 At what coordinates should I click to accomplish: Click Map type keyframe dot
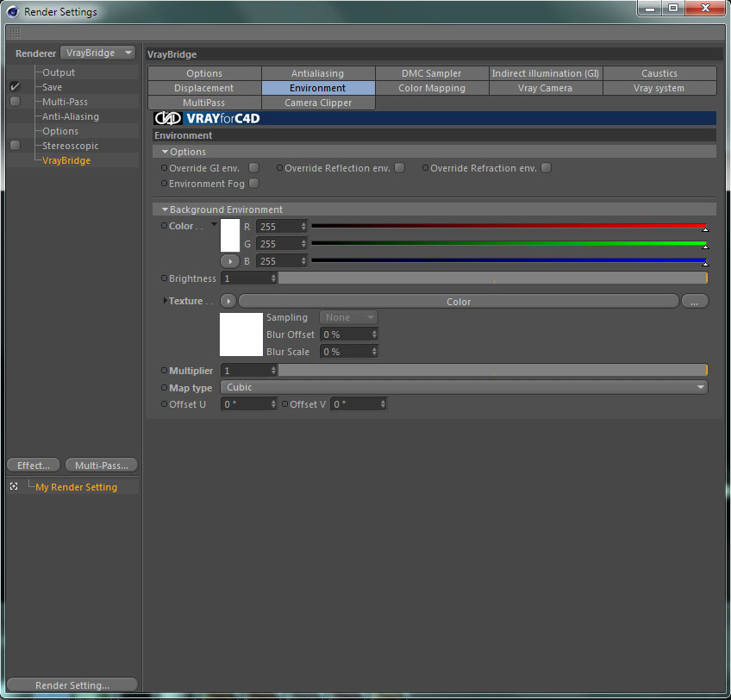(x=164, y=388)
